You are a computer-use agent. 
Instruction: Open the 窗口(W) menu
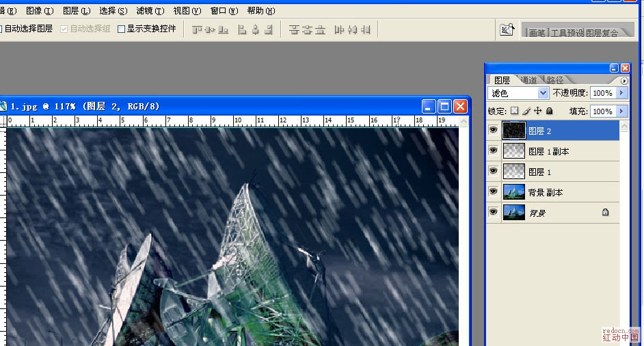pos(224,11)
